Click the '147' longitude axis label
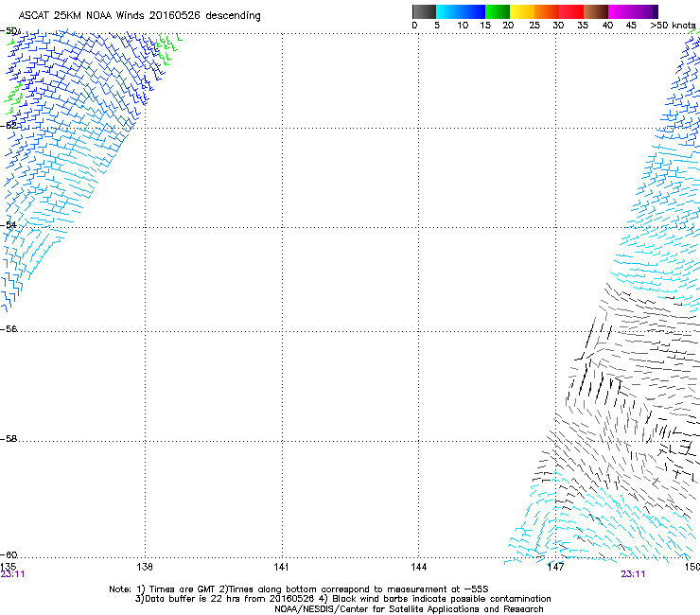Image resolution: width=700 pixels, height=615 pixels. coord(556,567)
